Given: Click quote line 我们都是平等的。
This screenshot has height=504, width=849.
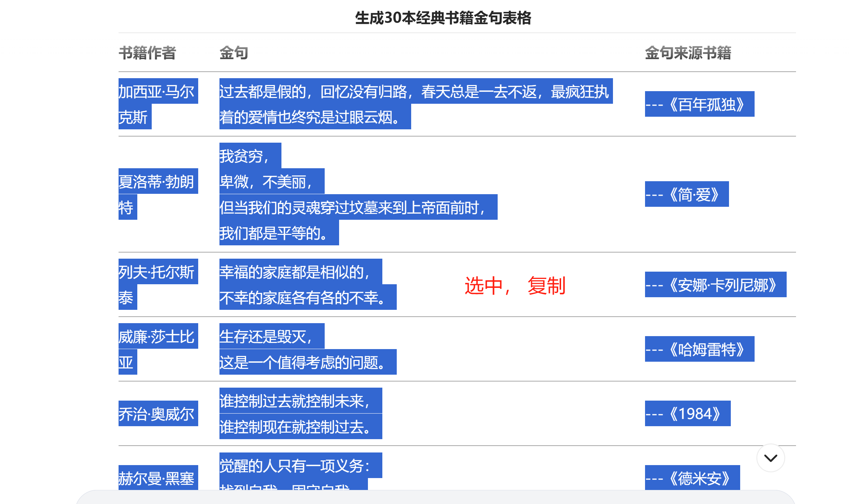Looking at the screenshot, I should [279, 233].
